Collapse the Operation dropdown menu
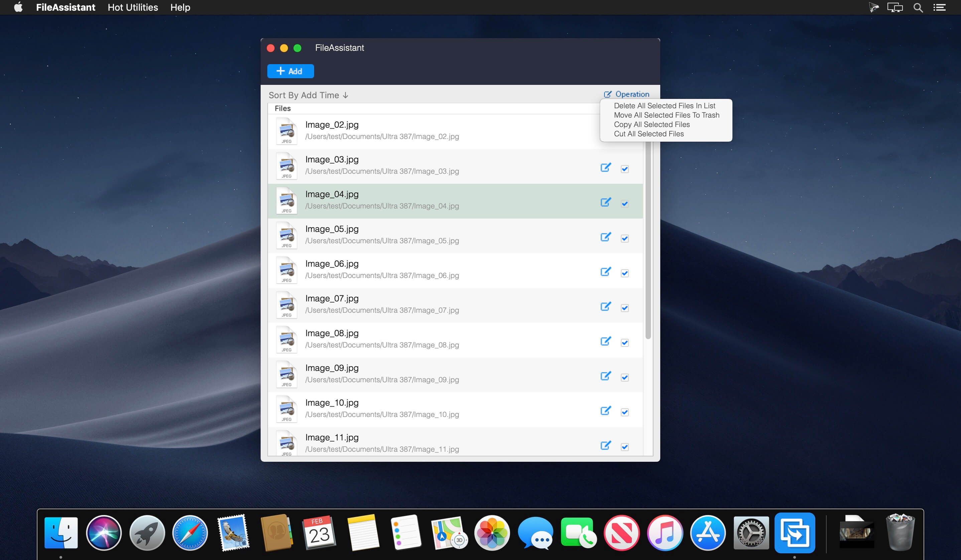Image resolution: width=961 pixels, height=560 pixels. [x=626, y=94]
